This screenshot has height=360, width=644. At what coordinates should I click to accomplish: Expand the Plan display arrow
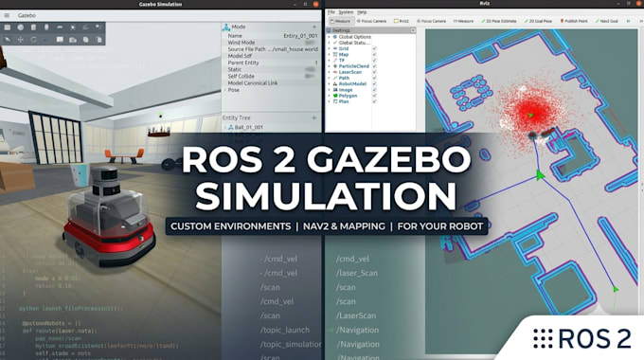coord(329,101)
